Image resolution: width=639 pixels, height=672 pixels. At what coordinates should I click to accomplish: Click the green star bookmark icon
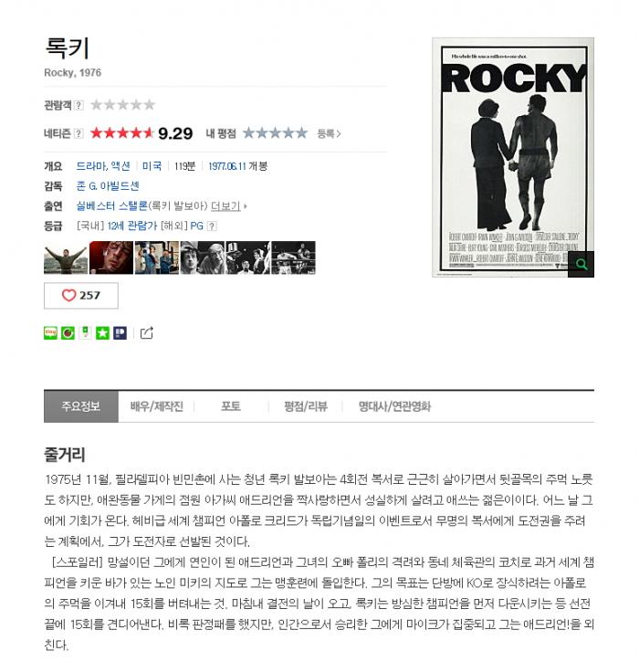tap(102, 333)
